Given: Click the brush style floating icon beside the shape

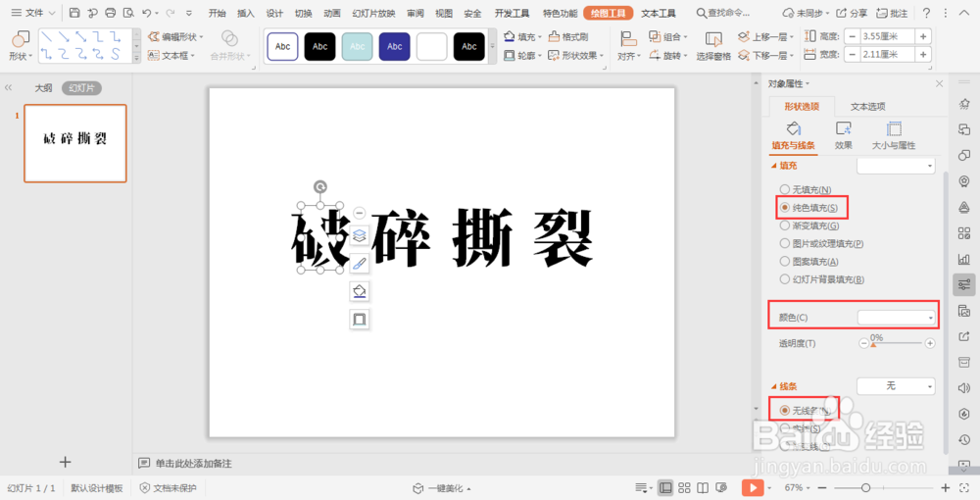Looking at the screenshot, I should 360,264.
